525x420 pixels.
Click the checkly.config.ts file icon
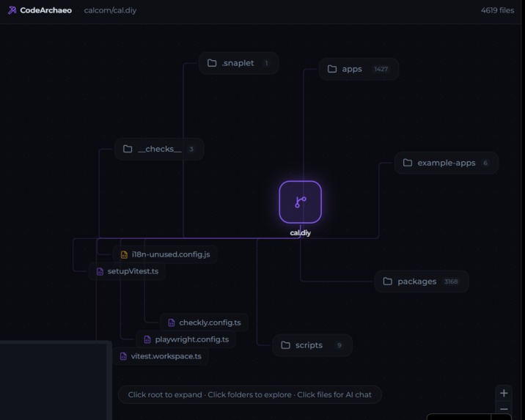coord(172,323)
